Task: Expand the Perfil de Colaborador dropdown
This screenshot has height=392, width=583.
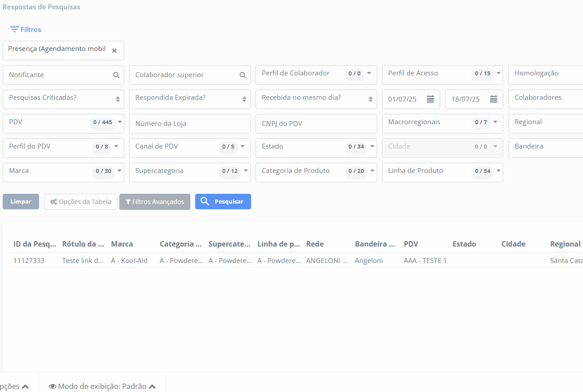Action: [x=369, y=73]
